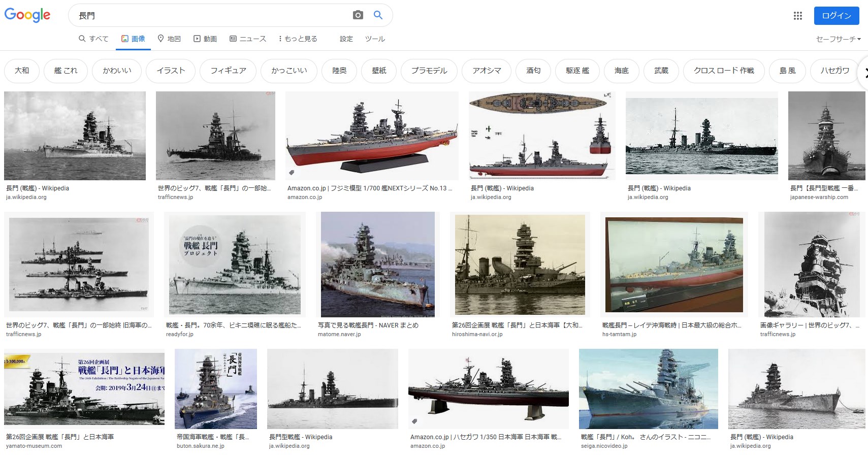868x460 pixels.
Task: Switch to the 動画 (Videos) tab
Action: tap(205, 39)
